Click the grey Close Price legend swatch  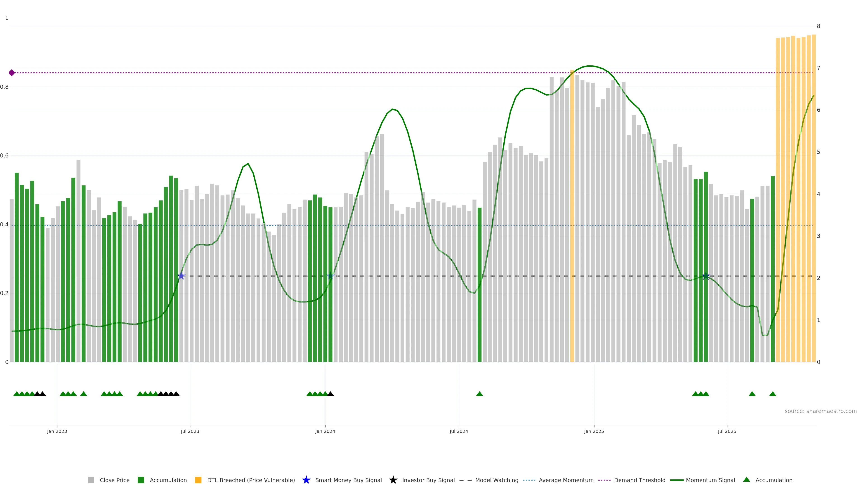[91, 480]
